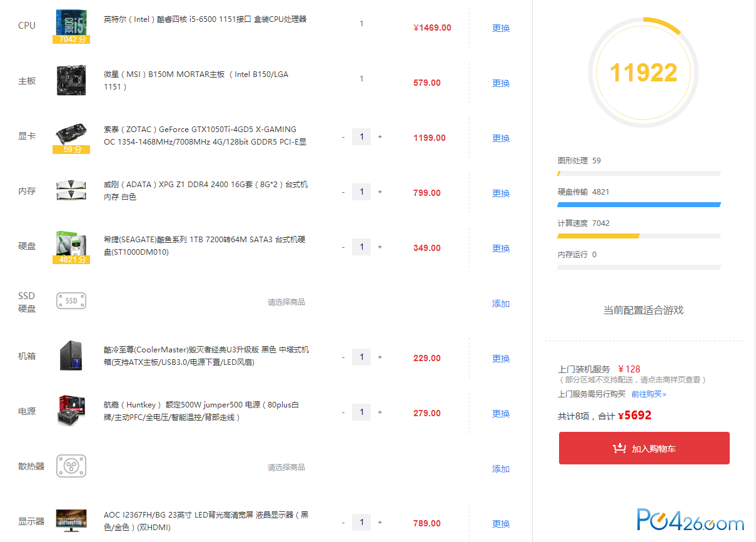
Task: Click the memory quantity field
Action: 361,192
